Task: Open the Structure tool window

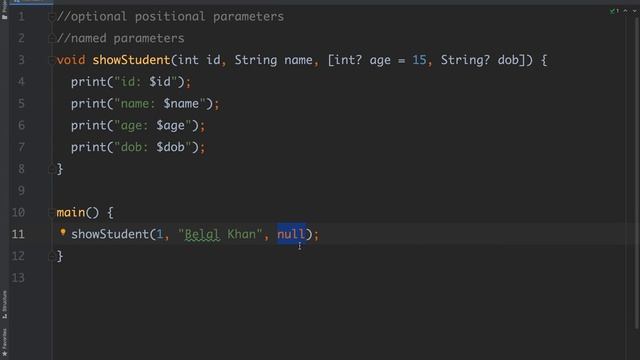Action: coord(4,304)
